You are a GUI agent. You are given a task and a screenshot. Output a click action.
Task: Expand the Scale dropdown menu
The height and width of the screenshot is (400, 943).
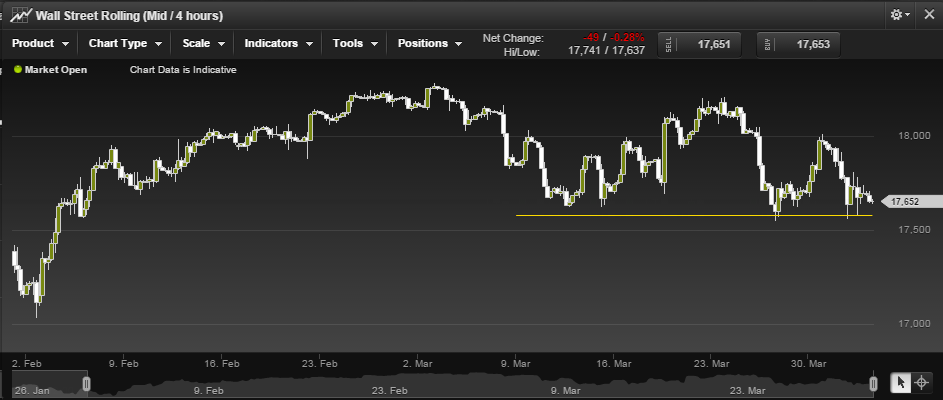203,44
